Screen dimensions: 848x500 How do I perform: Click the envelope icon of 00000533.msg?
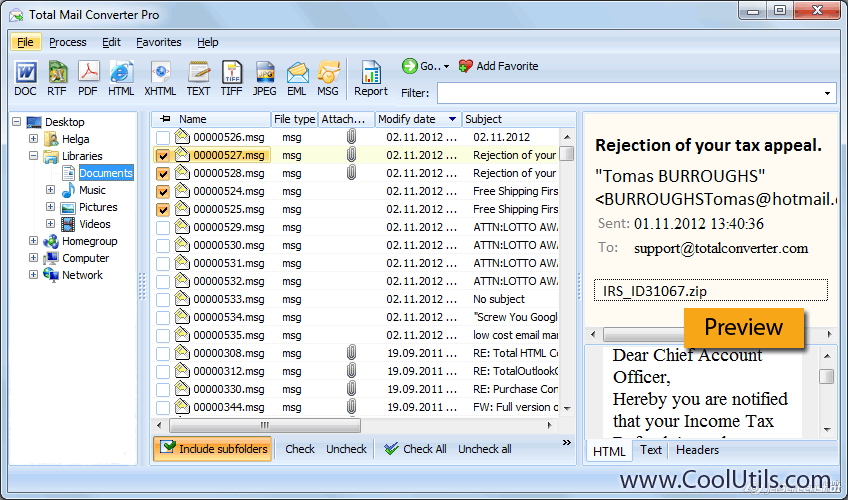pyautogui.click(x=182, y=298)
